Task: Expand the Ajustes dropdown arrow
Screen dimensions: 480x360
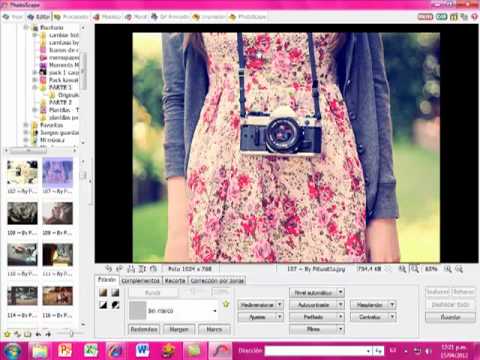Action: [x=279, y=317]
